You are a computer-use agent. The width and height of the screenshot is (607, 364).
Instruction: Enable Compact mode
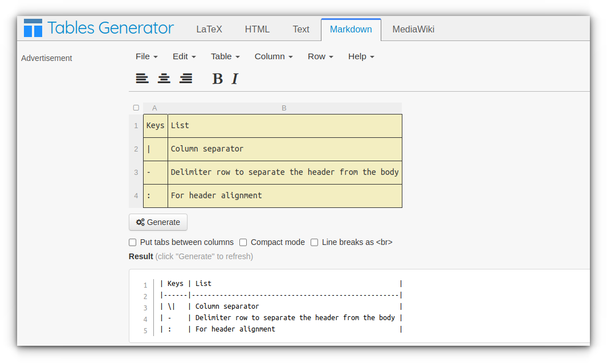pos(243,242)
